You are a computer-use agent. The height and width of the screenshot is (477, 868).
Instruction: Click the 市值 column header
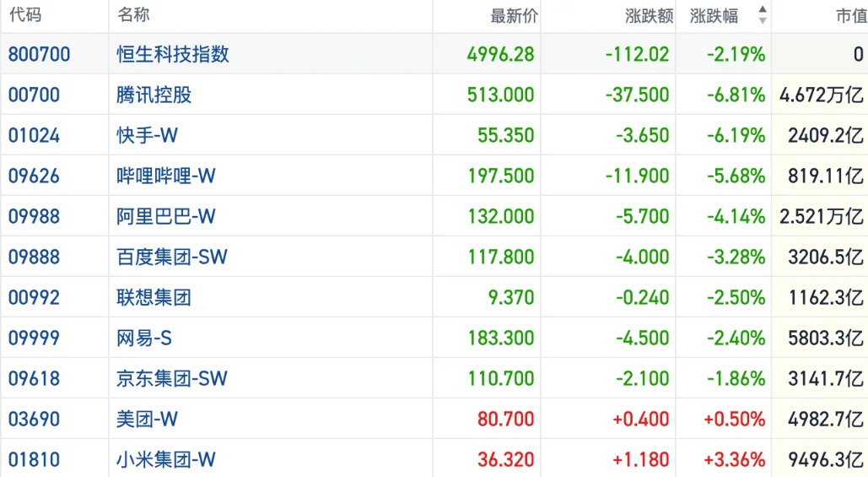pyautogui.click(x=847, y=15)
